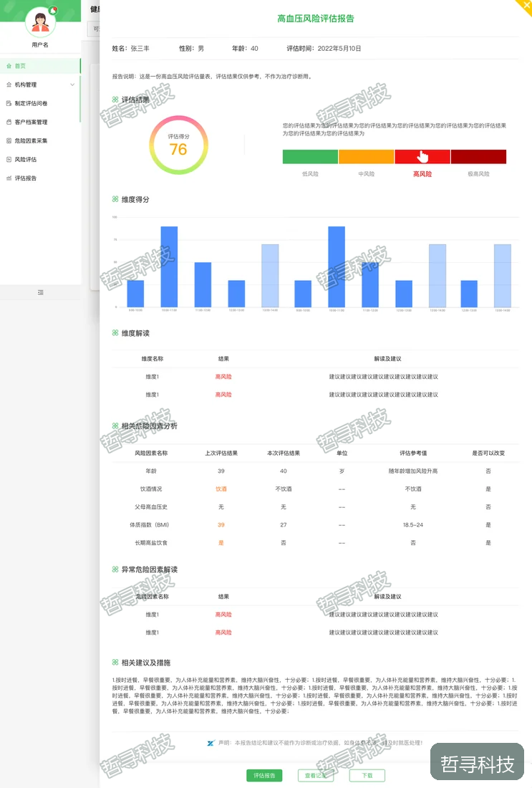
Task: Click the green 低风险 color segment
Action: [310, 156]
